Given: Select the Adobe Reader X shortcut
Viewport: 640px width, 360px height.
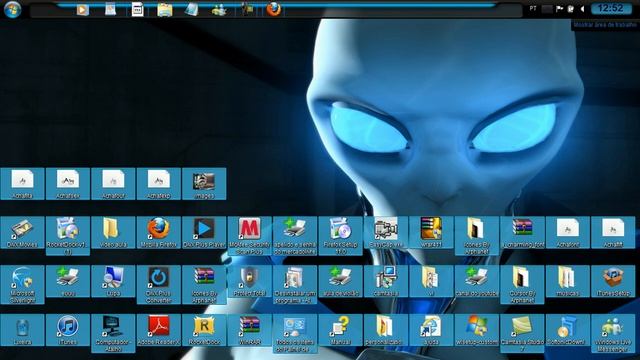Looking at the screenshot, I should coord(159,330).
